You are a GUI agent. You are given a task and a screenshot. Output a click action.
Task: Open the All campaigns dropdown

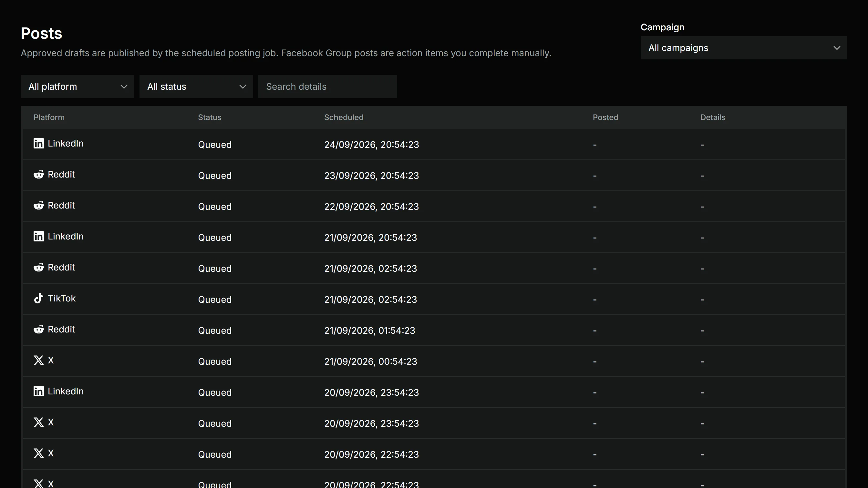point(744,48)
